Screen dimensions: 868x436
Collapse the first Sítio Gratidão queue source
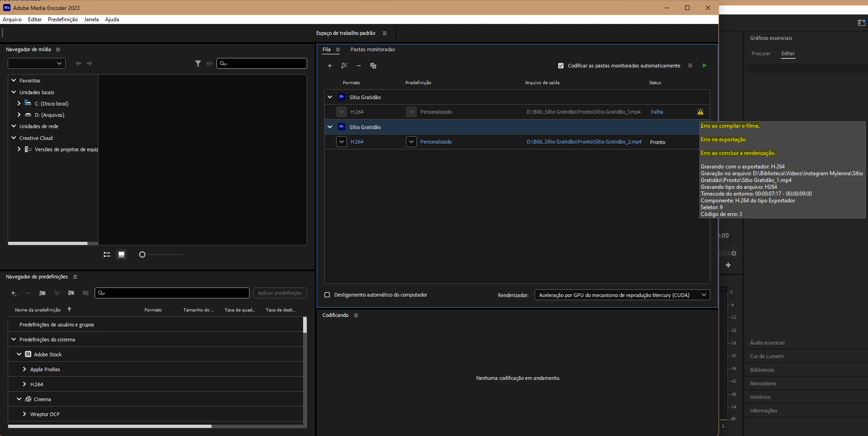(x=330, y=97)
